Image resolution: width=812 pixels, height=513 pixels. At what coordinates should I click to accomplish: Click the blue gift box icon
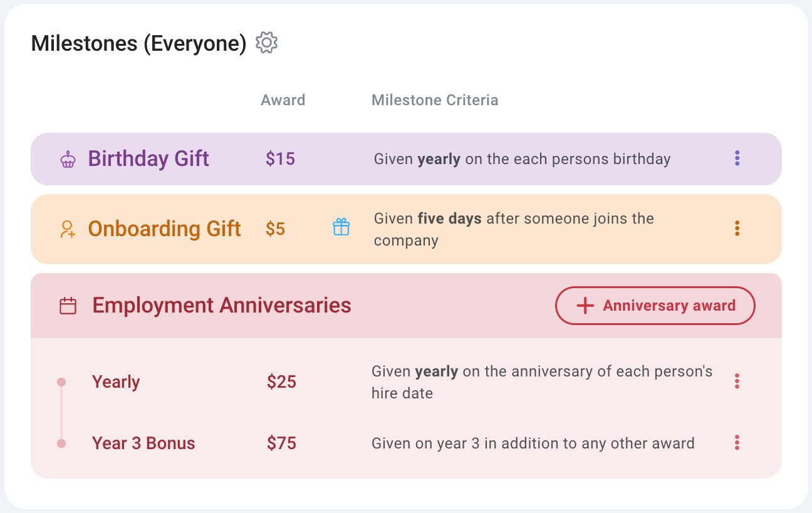pyautogui.click(x=341, y=227)
